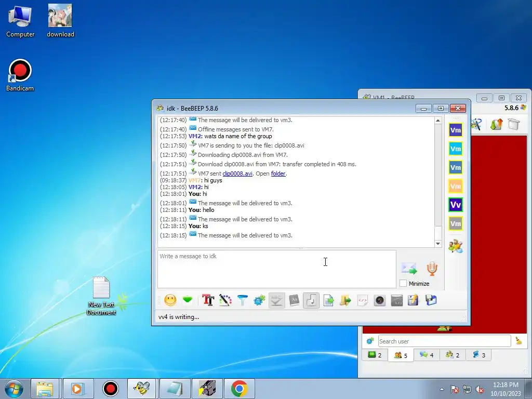Open the emoticon smiley picker

(x=170, y=300)
